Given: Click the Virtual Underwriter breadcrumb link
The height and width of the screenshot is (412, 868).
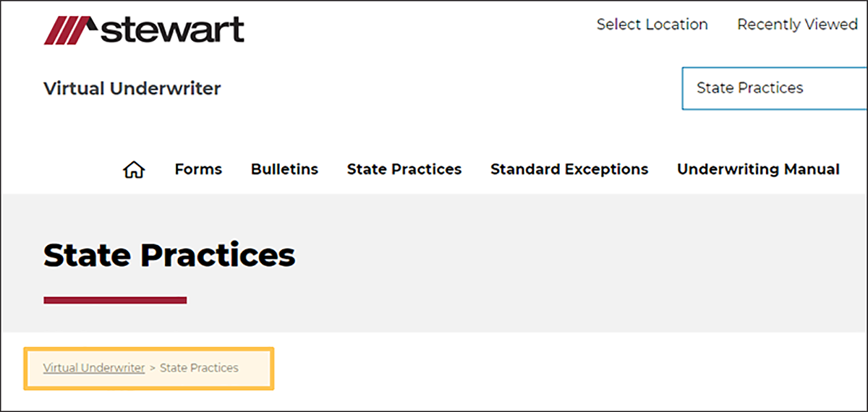Looking at the screenshot, I should (x=94, y=368).
